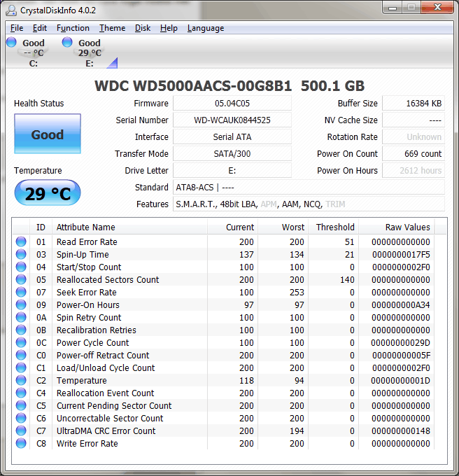Open the Edit menu

(40, 28)
